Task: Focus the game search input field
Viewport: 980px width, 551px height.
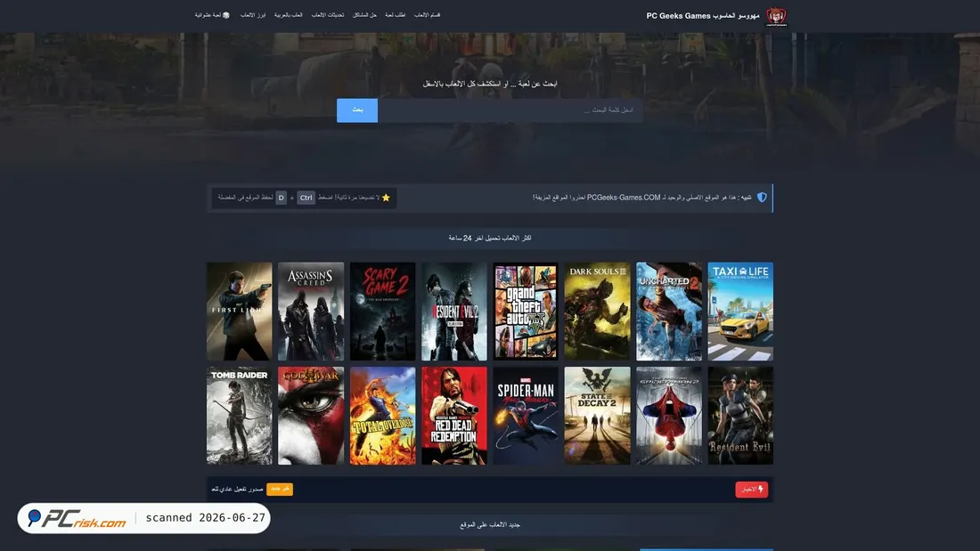Action: click(x=510, y=110)
